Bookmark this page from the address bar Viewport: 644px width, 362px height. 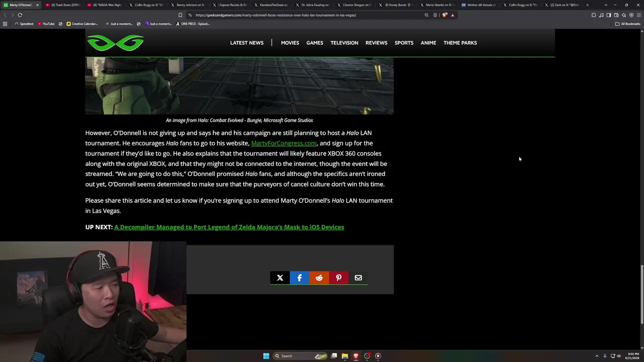[x=180, y=15]
